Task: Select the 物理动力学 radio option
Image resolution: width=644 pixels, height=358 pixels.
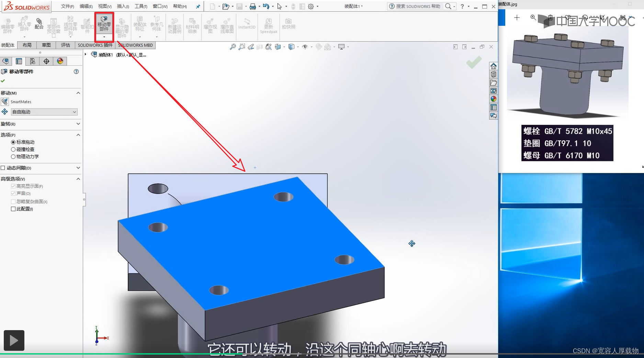Action: pyautogui.click(x=13, y=156)
